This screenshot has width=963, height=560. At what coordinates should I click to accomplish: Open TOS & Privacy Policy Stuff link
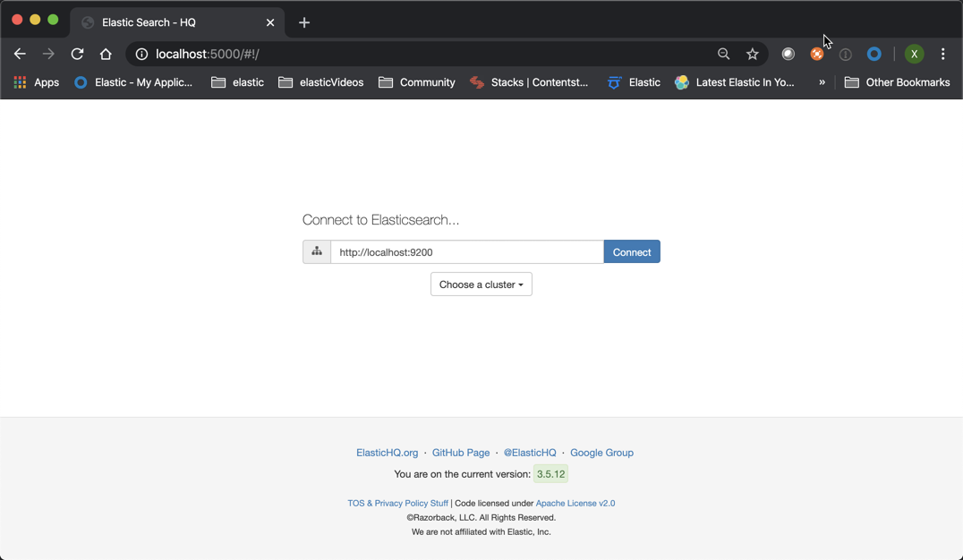coord(398,503)
